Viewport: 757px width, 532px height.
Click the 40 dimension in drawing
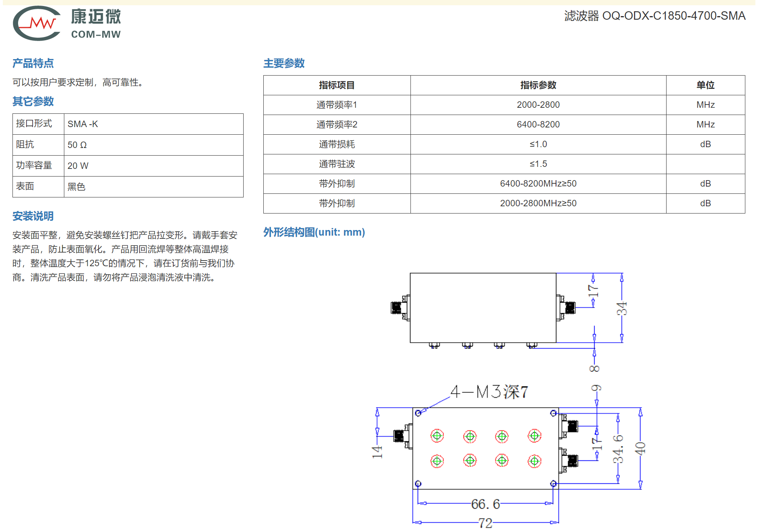pos(640,448)
